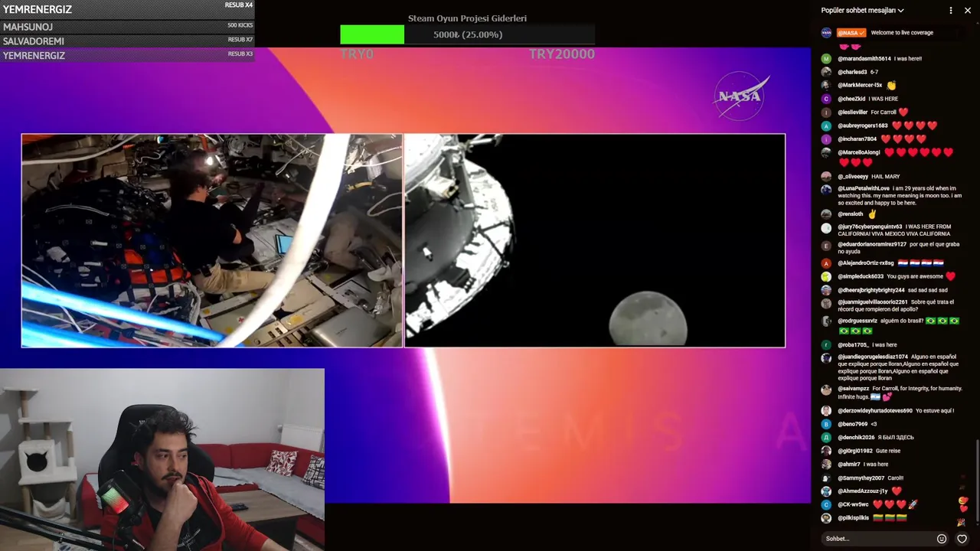Viewport: 980px width, 551px height.
Task: Click the pinned message 'Welcome to live coverage'
Action: (x=902, y=33)
